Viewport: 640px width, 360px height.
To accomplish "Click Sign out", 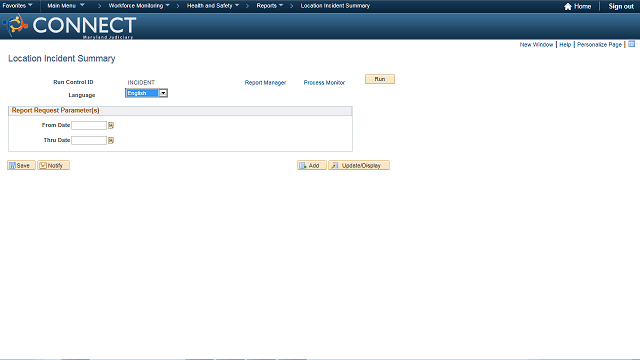I will [x=621, y=6].
